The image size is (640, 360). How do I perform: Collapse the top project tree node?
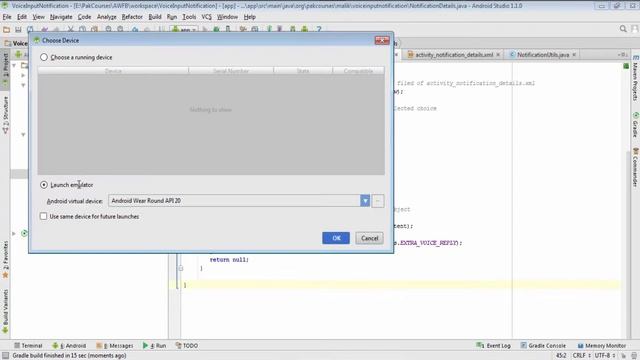[x=14, y=65]
